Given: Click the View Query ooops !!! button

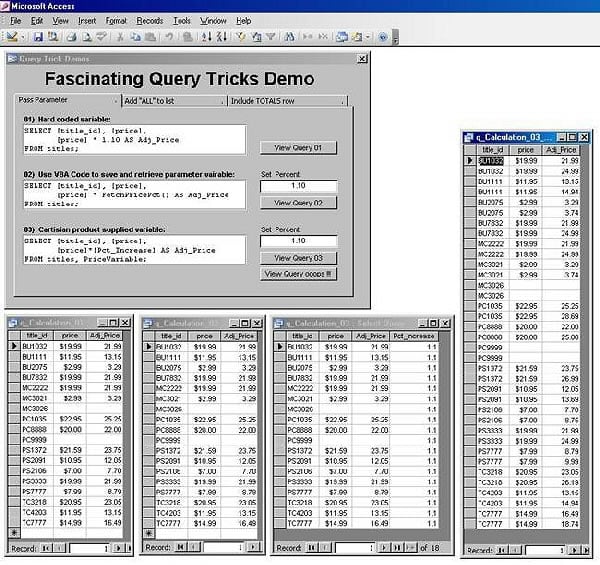Looking at the screenshot, I should pos(298,274).
